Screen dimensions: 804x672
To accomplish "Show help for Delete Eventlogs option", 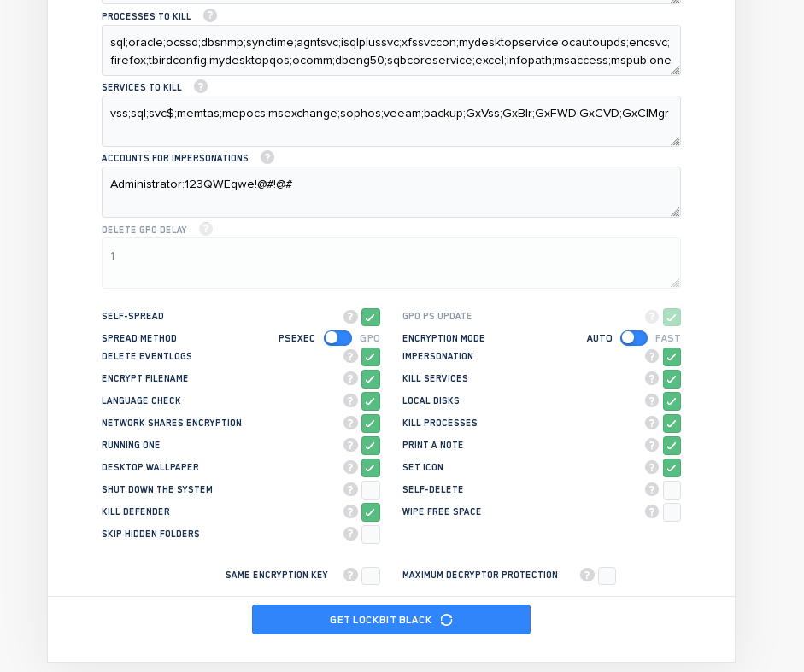I will (x=350, y=356).
